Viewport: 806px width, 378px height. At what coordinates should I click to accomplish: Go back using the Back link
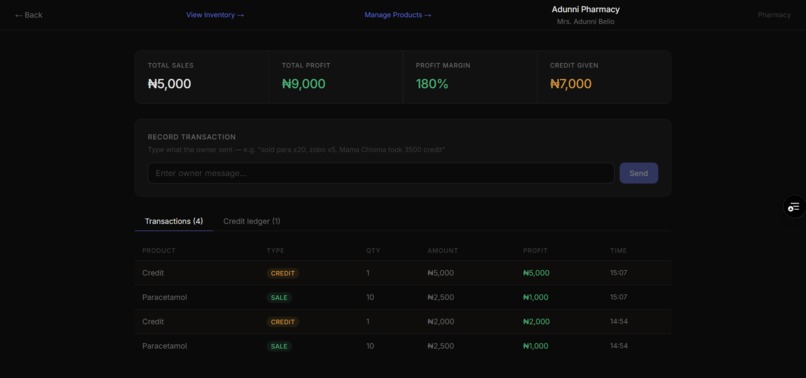(29, 15)
